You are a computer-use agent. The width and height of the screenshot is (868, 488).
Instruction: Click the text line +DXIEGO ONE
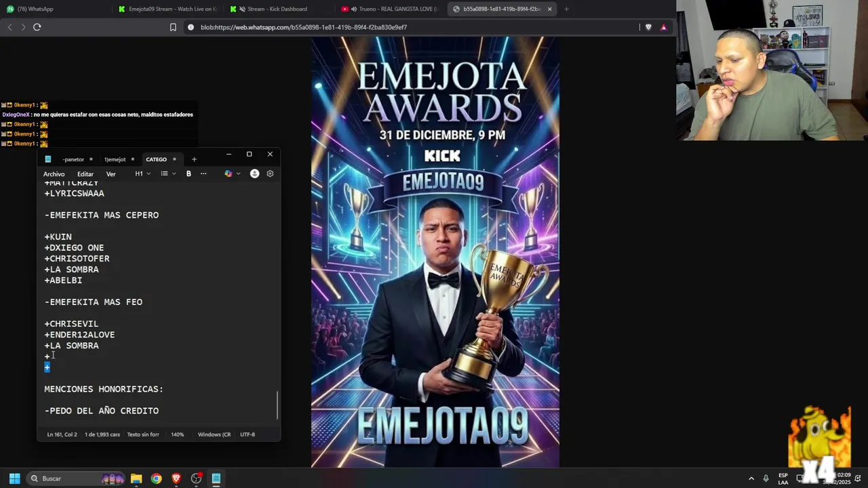(74, 247)
